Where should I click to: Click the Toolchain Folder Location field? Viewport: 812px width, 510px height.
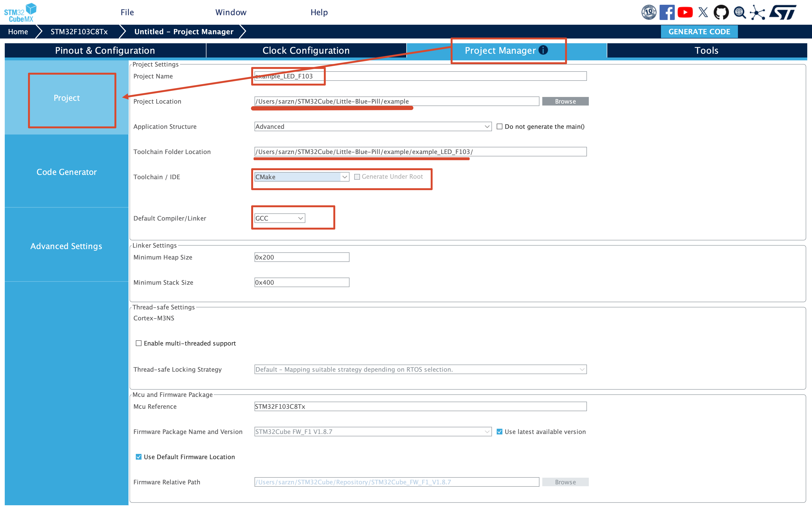420,152
